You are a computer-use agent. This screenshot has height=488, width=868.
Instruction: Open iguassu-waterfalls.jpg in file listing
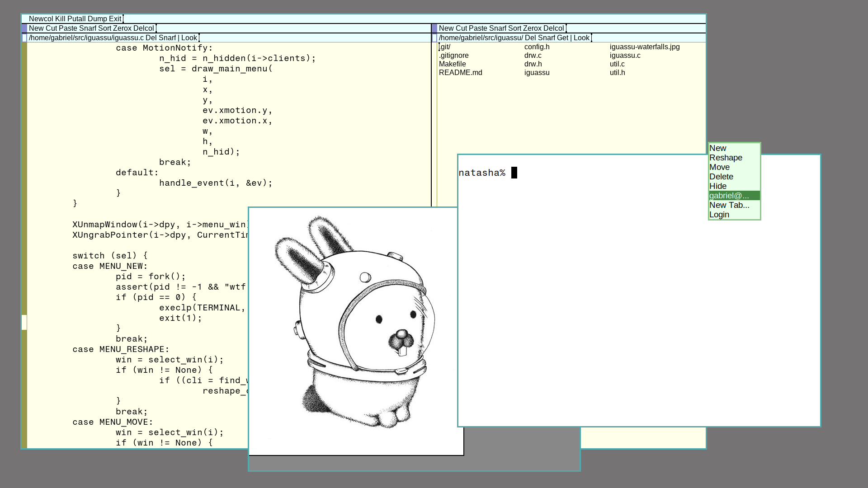click(644, 47)
